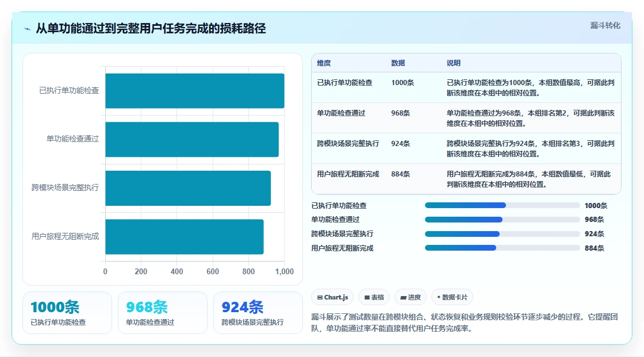Viewport: 644px width, 357px height.
Task: Click the x-axis tick label 200
Action: click(x=141, y=271)
